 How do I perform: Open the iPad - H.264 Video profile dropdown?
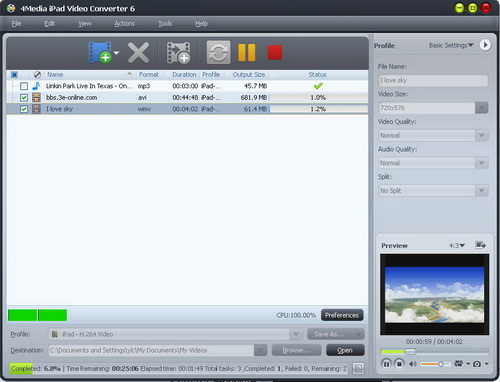(x=296, y=334)
